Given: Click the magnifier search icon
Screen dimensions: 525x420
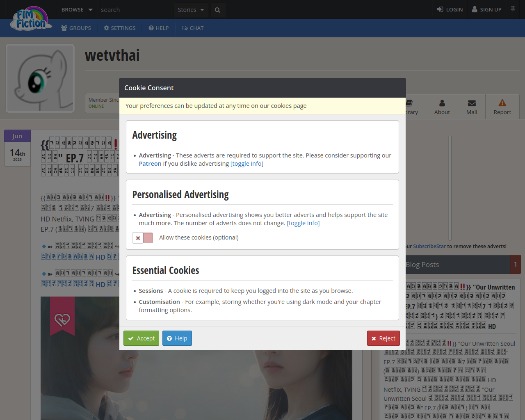Looking at the screenshot, I should [x=217, y=9].
